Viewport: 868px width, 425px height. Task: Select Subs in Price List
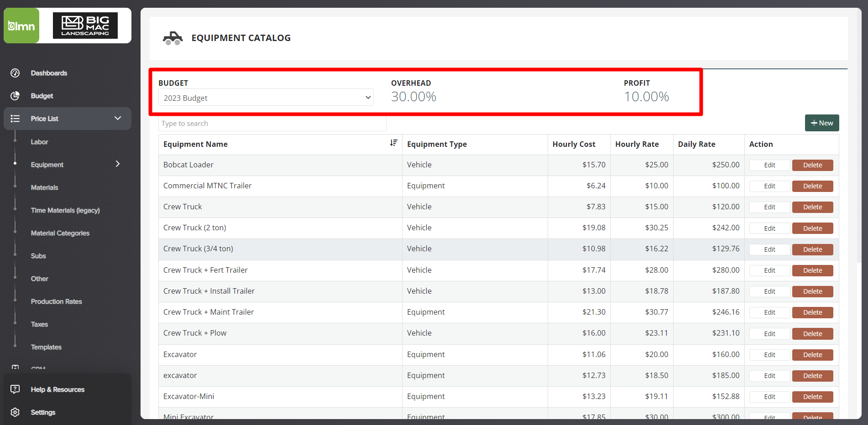point(38,256)
